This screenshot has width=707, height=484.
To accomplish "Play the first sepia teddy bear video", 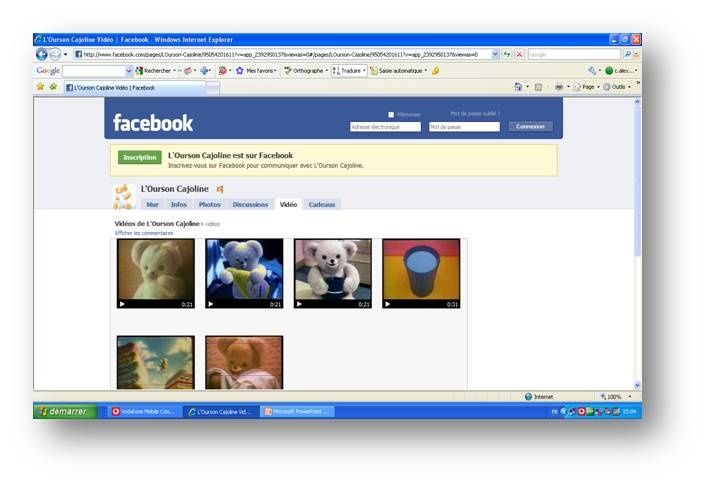I will (x=156, y=273).
